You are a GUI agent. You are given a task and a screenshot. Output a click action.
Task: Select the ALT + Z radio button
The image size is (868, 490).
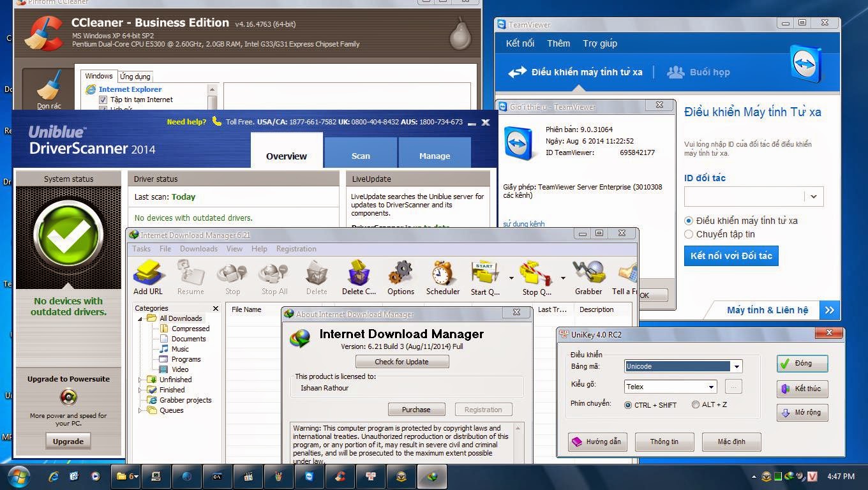(696, 405)
